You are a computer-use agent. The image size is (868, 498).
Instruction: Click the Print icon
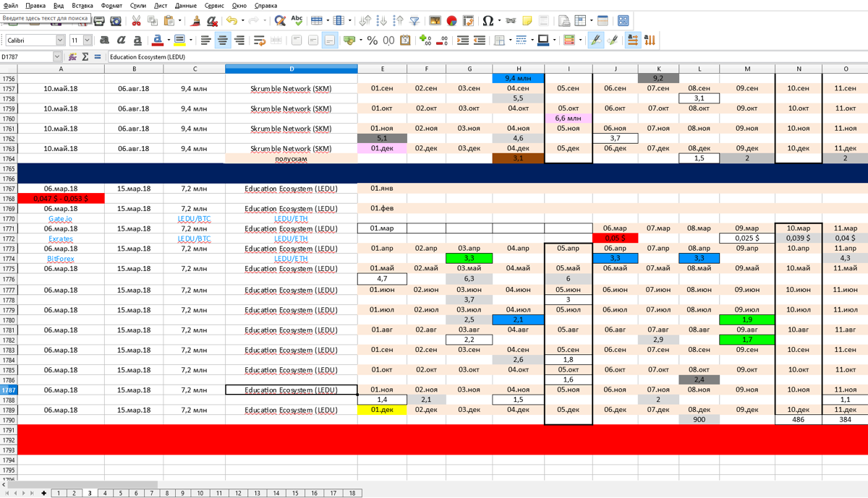pyautogui.click(x=100, y=21)
